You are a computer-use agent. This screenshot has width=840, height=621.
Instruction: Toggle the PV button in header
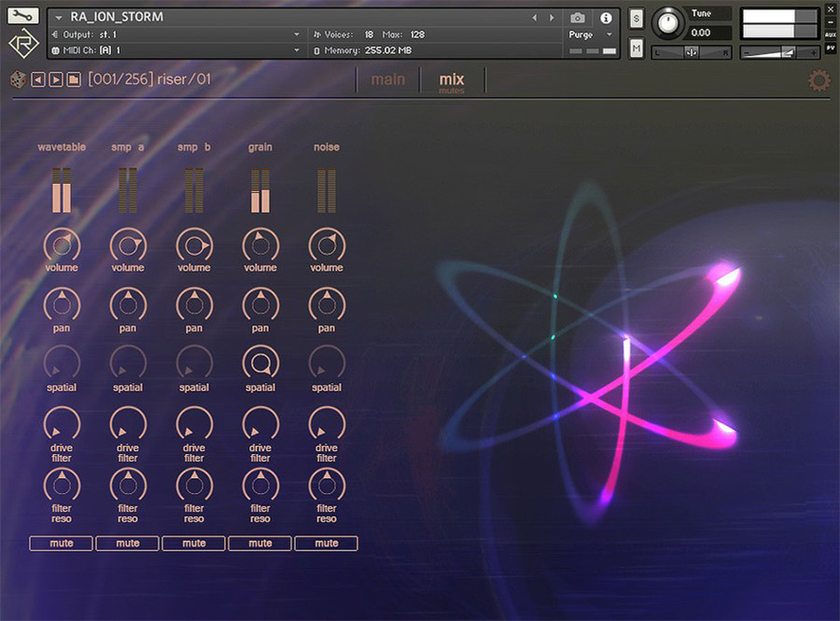coord(831,47)
